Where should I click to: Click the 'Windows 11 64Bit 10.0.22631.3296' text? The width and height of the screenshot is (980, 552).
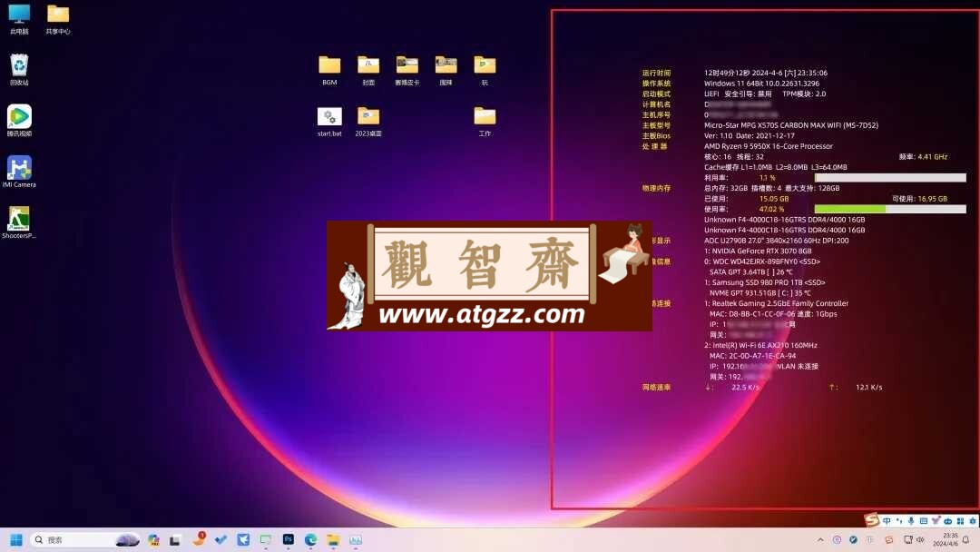click(761, 84)
